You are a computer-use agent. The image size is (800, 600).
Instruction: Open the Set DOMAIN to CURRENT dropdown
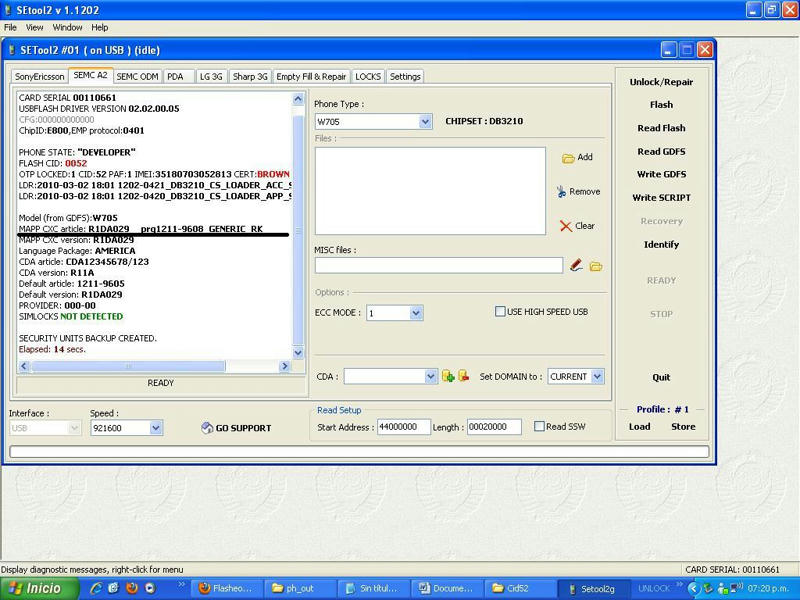point(597,377)
